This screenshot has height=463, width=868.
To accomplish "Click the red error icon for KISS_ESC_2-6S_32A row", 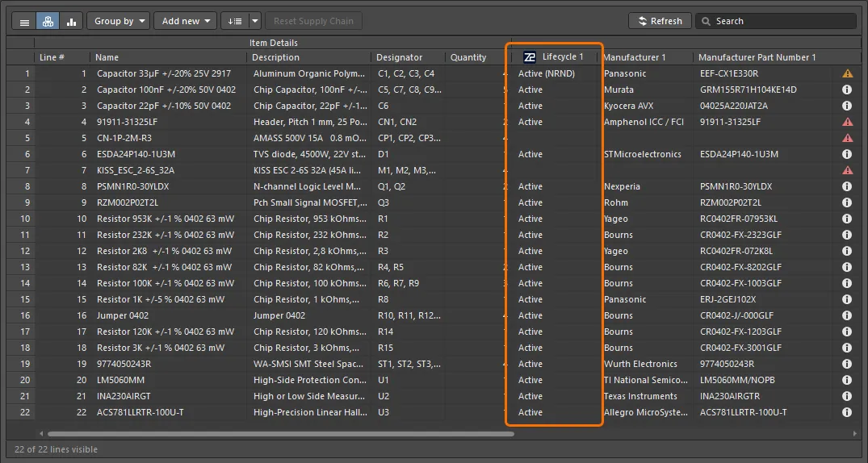I will pyautogui.click(x=847, y=170).
